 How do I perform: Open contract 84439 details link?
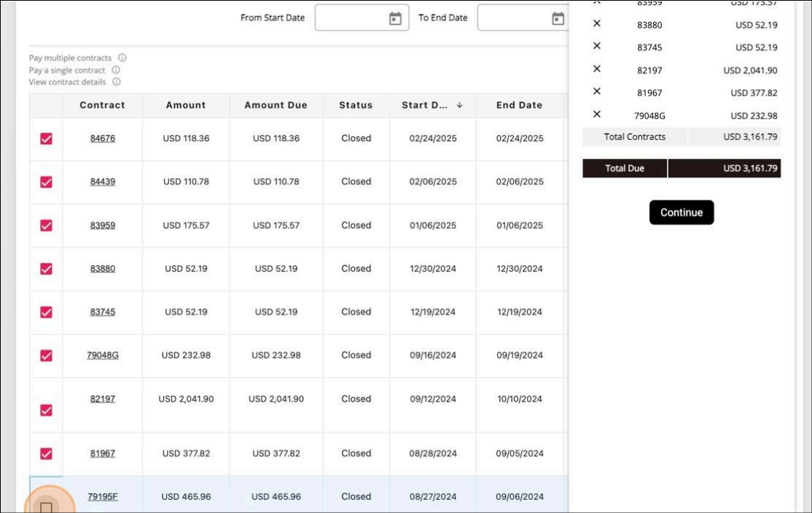click(103, 181)
